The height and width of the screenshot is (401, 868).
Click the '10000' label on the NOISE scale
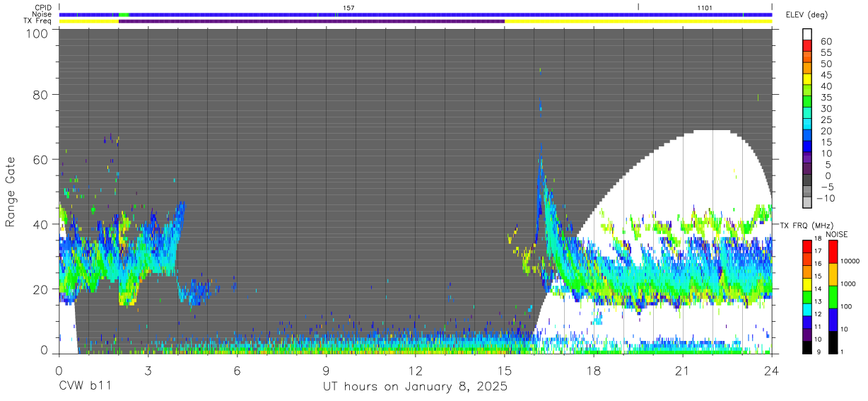tap(849, 261)
